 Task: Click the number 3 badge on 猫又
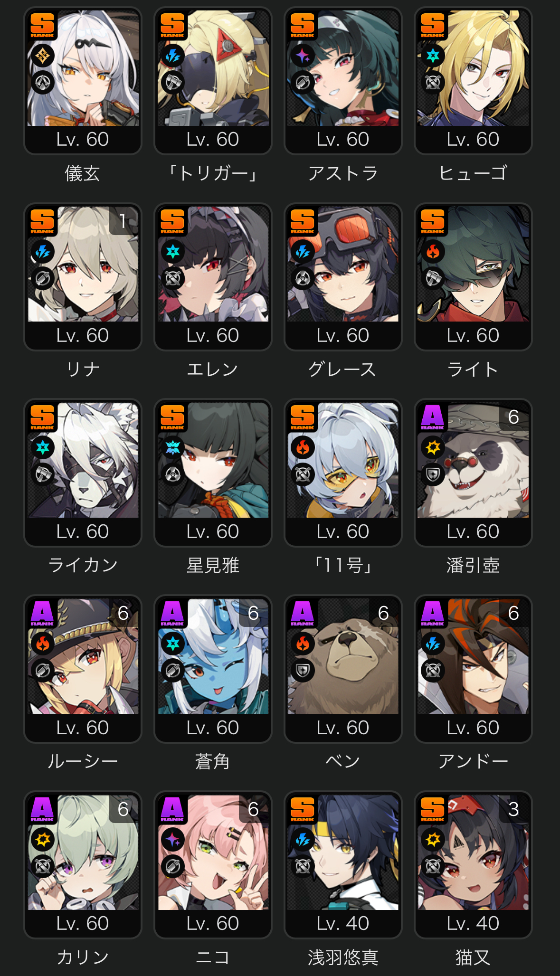pyautogui.click(x=513, y=809)
